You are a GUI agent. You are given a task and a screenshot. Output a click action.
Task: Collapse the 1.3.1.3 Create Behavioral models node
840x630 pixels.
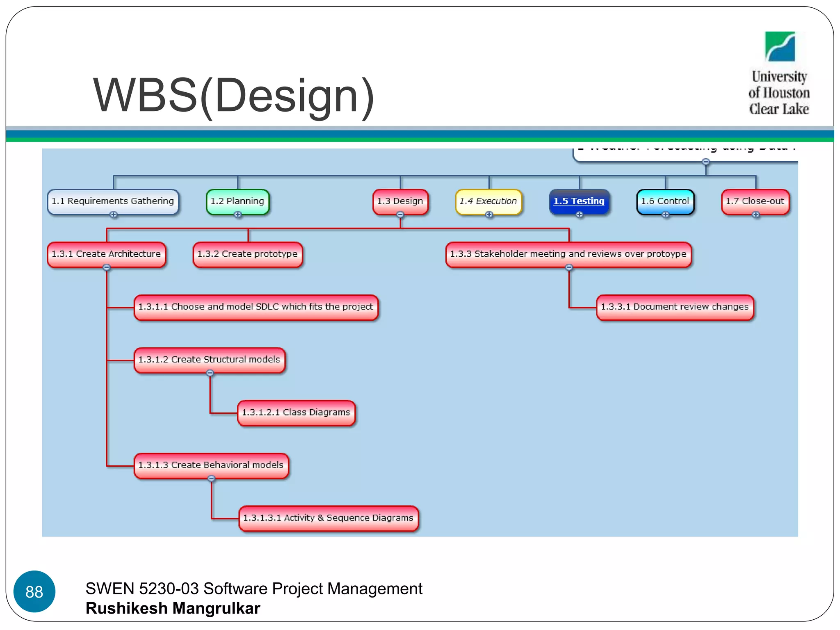point(211,478)
